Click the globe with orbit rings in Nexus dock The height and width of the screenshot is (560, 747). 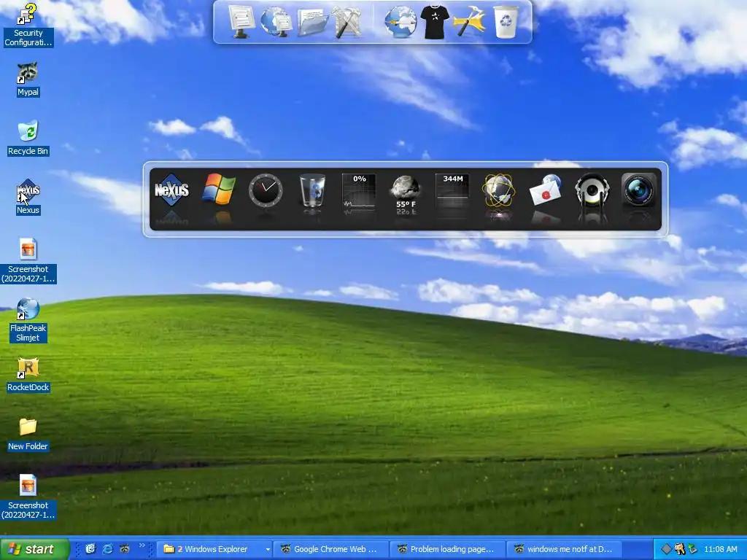tap(498, 190)
